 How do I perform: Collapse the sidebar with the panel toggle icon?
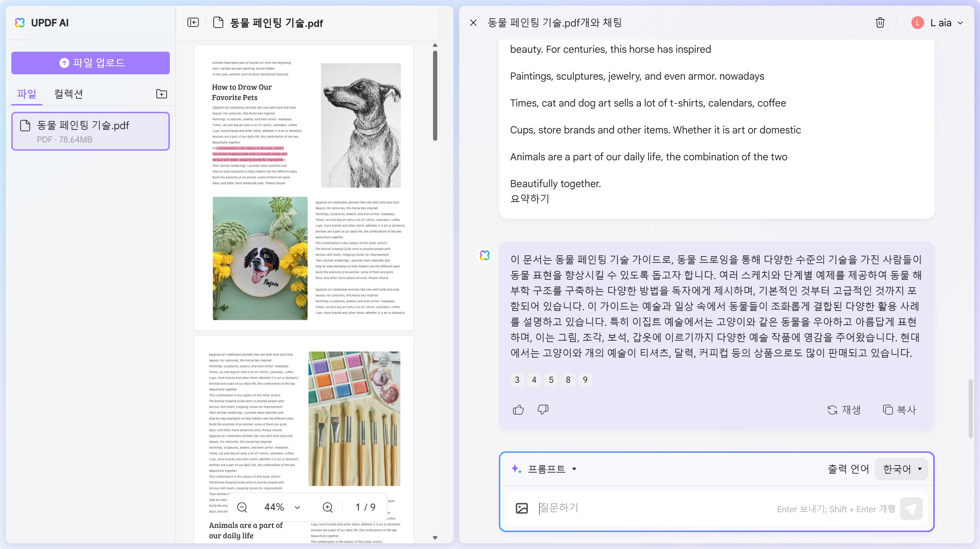[x=193, y=22]
